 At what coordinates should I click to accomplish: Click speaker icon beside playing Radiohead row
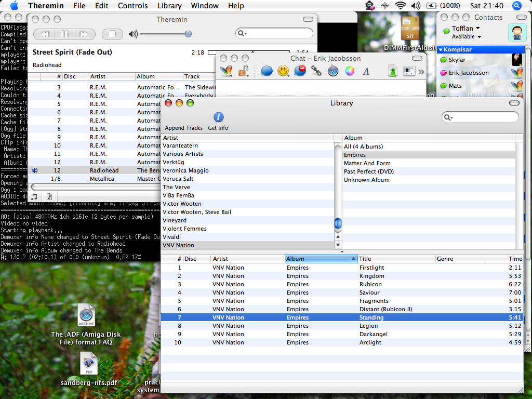click(x=34, y=170)
